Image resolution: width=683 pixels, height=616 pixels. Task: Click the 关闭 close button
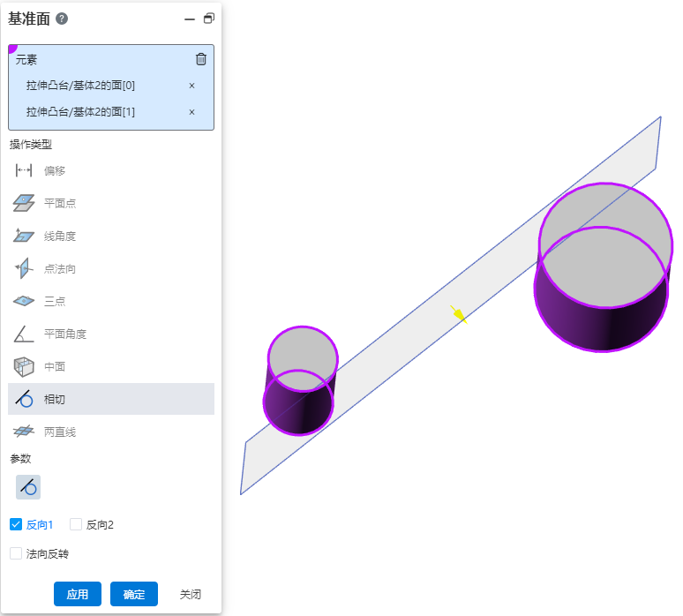191,594
